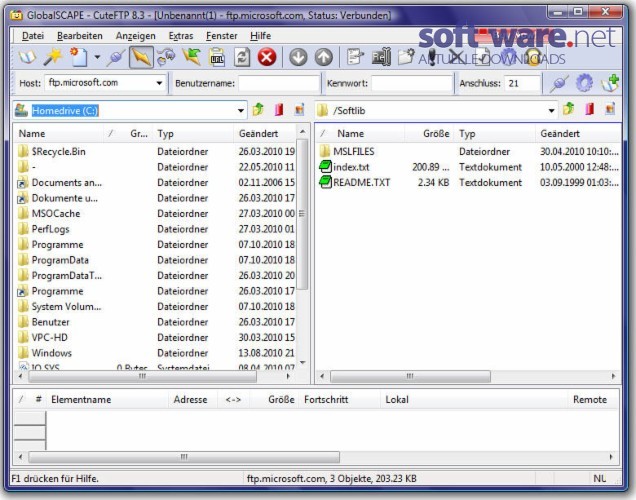Viewport: 636px width, 500px height.
Task: Sort queue by Elementname column
Action: pos(107,399)
